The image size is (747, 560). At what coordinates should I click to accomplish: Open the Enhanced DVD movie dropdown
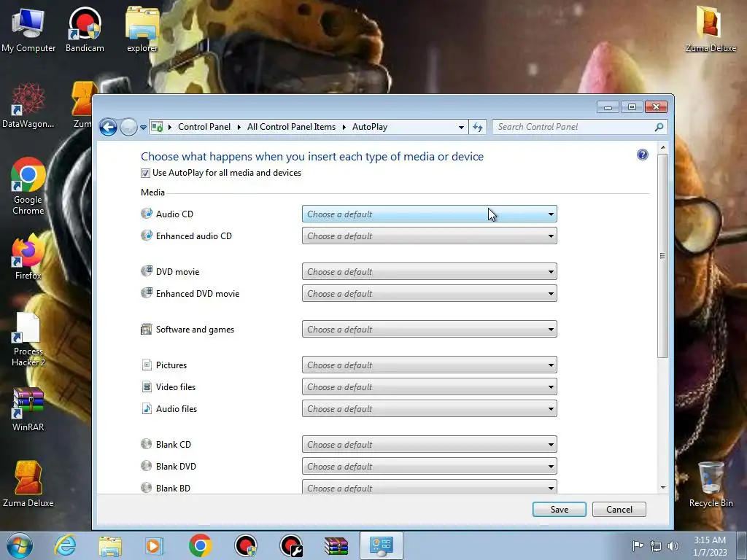[x=429, y=293]
